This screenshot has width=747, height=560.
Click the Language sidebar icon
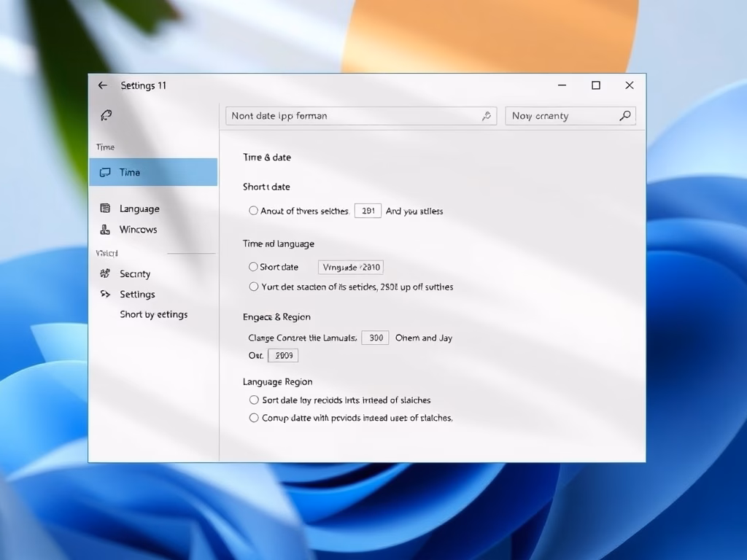(105, 208)
